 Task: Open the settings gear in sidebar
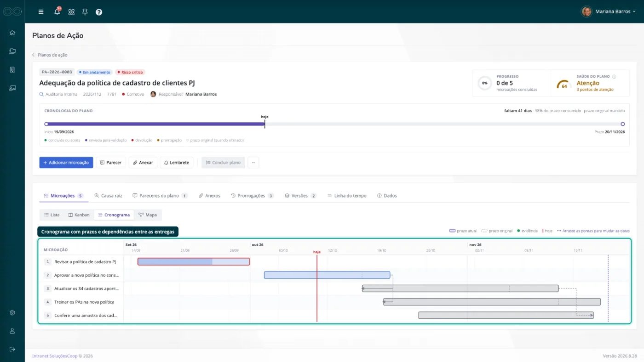tap(12, 312)
